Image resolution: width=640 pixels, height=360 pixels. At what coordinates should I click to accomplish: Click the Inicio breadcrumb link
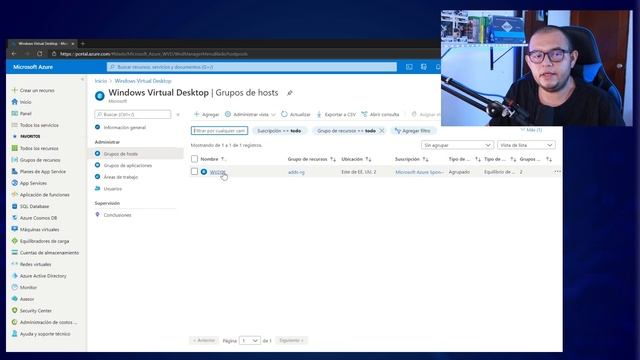tap(100, 81)
